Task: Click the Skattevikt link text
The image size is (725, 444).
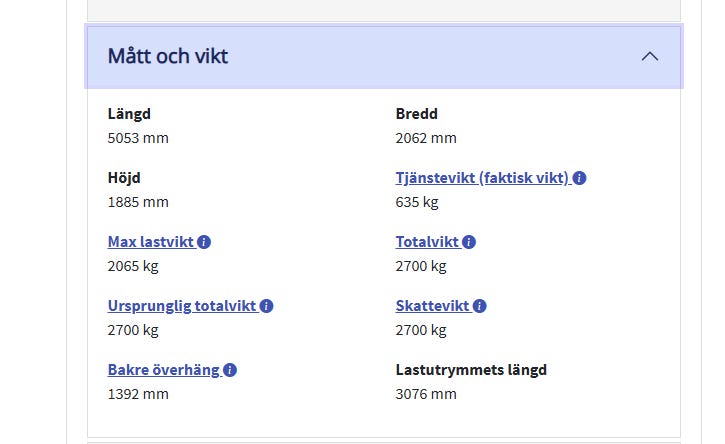Action: tap(432, 306)
